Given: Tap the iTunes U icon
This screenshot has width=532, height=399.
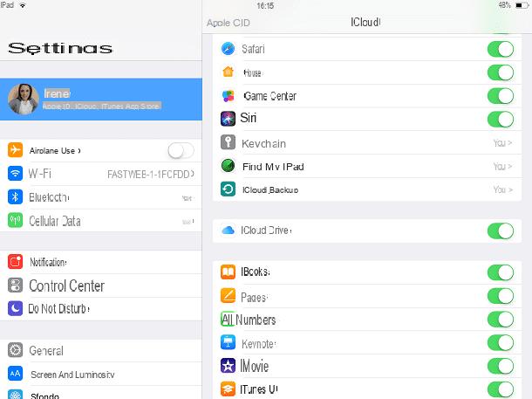Looking at the screenshot, I should click(228, 389).
